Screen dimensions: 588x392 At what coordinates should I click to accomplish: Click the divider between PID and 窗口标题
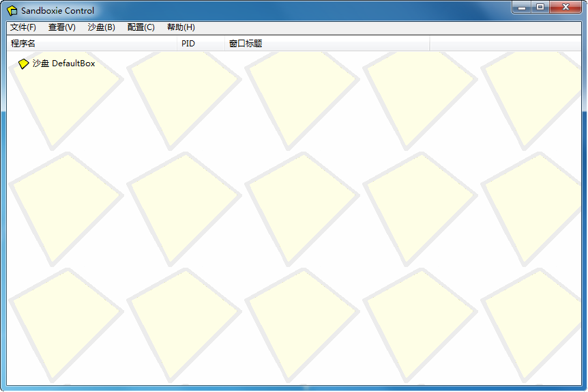click(225, 44)
